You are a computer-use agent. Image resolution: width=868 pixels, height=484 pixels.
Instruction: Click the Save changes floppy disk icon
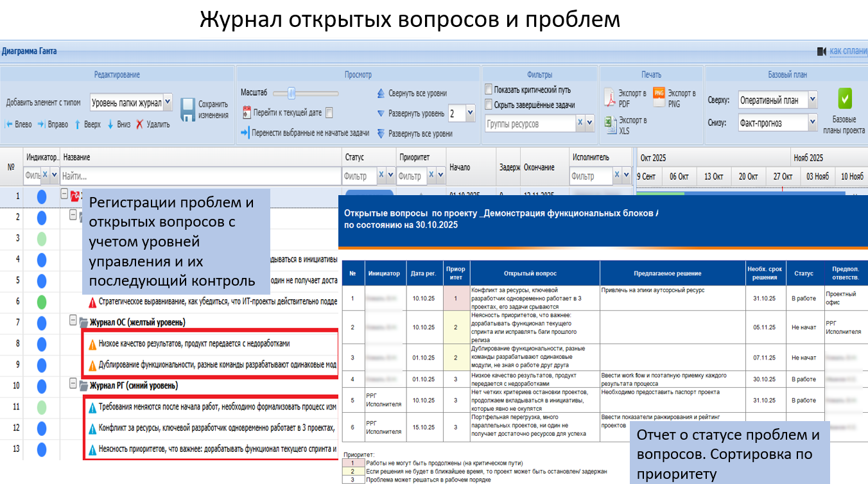[187, 109]
